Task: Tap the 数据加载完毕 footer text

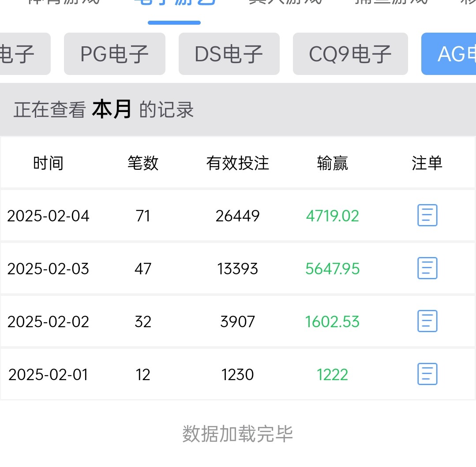Action: (x=237, y=434)
